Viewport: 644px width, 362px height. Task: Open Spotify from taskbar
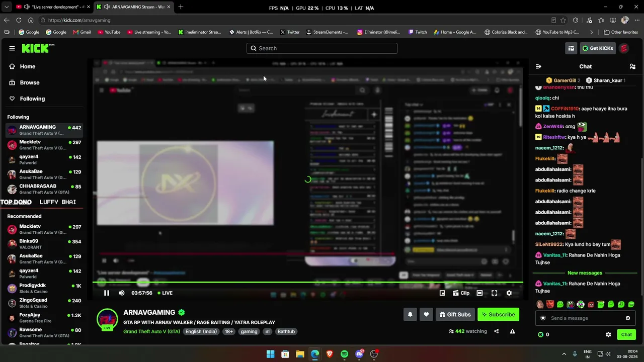(x=344, y=354)
